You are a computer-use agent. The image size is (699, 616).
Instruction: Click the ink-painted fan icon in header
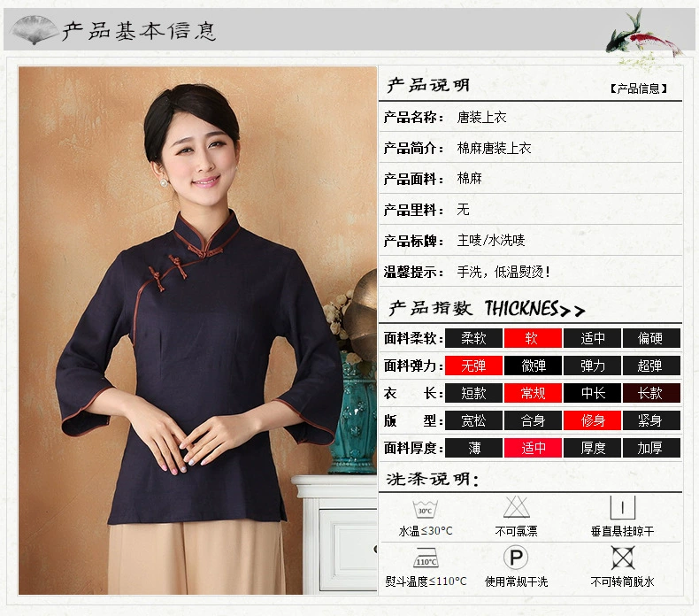pyautogui.click(x=35, y=30)
